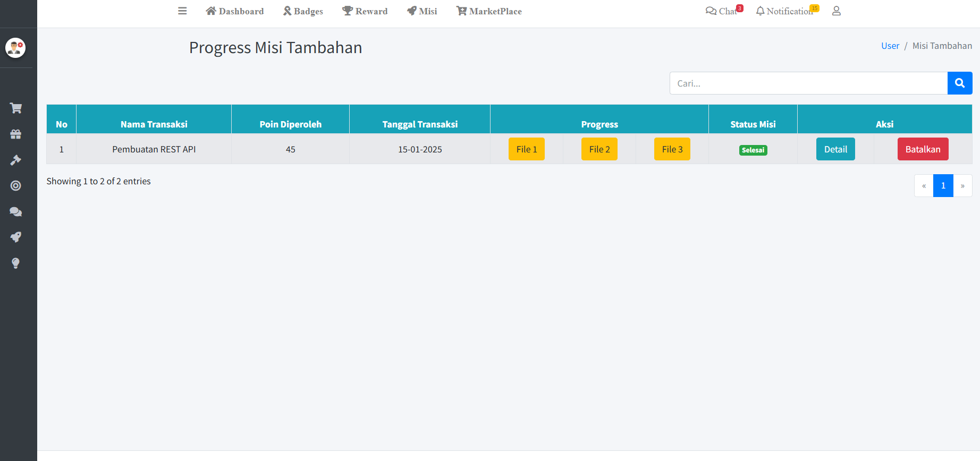Click the rocket icon in sidebar
Viewport: 980px width, 461px height.
(16, 237)
